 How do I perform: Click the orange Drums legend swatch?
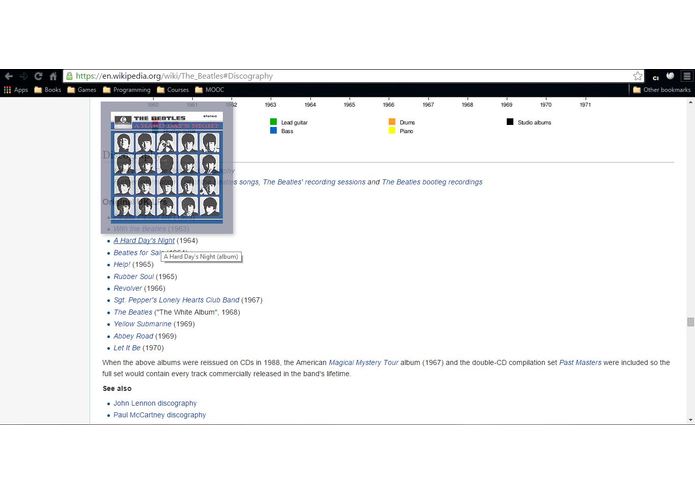click(392, 122)
